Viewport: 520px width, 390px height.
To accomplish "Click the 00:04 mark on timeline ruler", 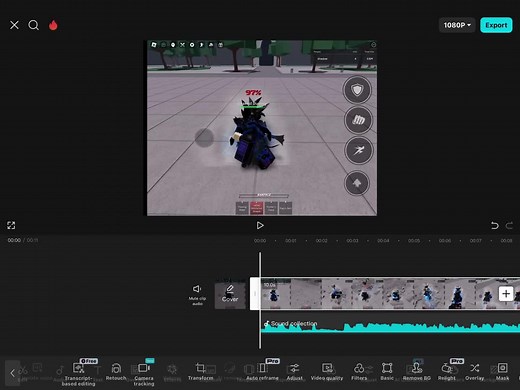I will (383, 241).
